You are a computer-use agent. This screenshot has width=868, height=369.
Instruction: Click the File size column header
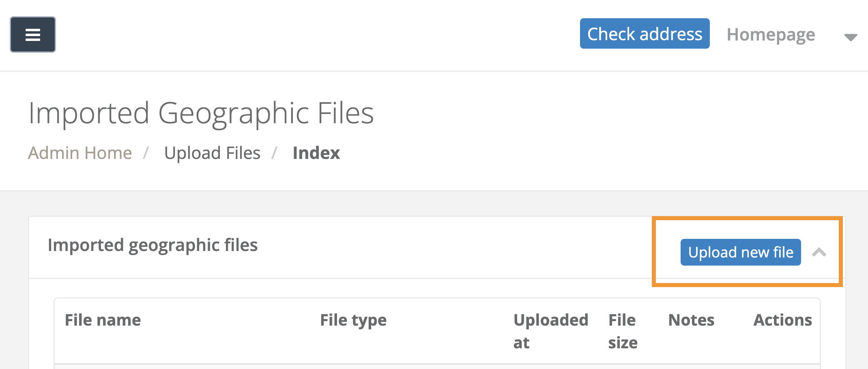tap(623, 331)
